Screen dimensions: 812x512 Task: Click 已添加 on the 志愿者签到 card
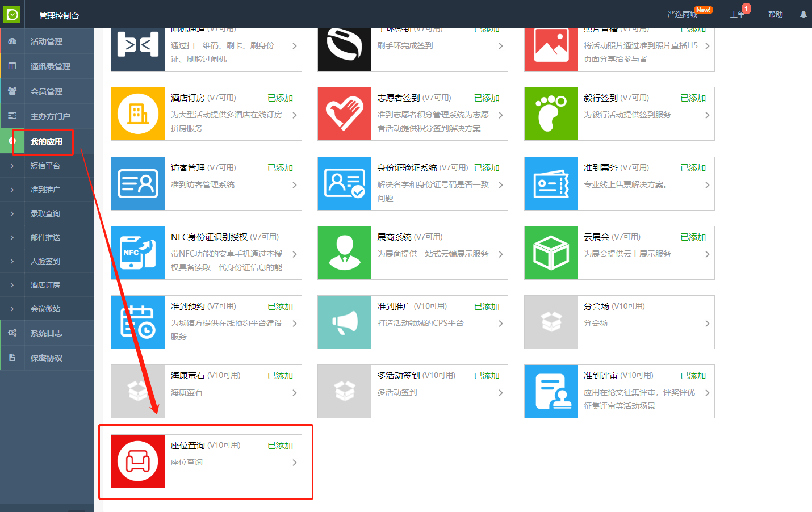pos(487,98)
